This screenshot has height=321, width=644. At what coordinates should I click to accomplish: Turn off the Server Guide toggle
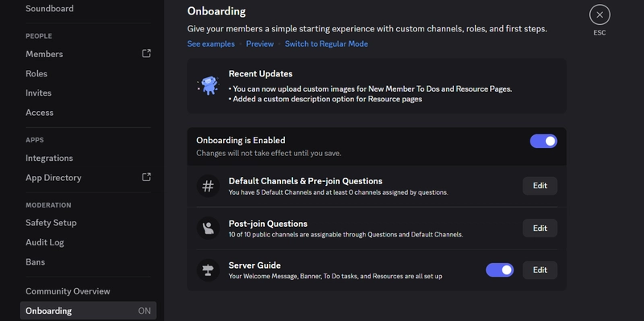pyautogui.click(x=499, y=270)
